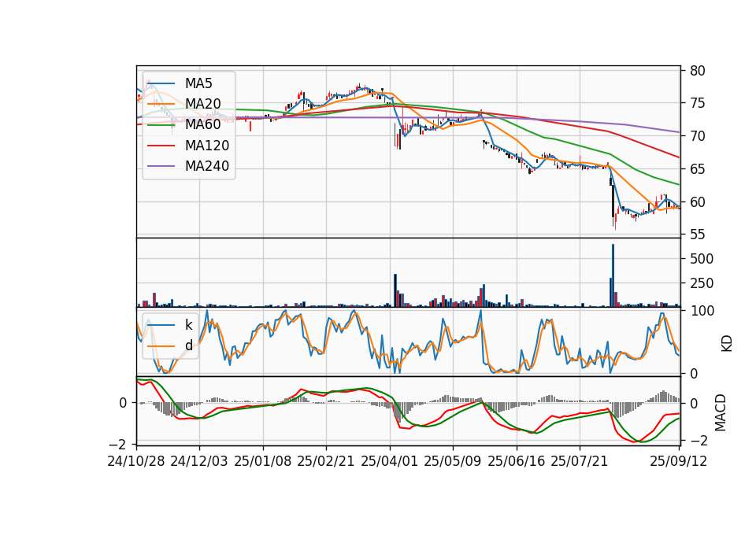Click the price axis value 75
Screen dimensions: 756x543
click(x=698, y=104)
